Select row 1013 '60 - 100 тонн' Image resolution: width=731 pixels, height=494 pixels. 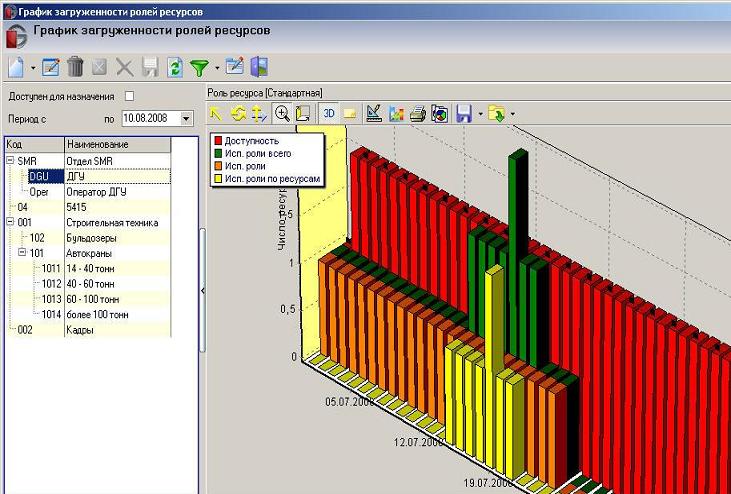pyautogui.click(x=88, y=299)
